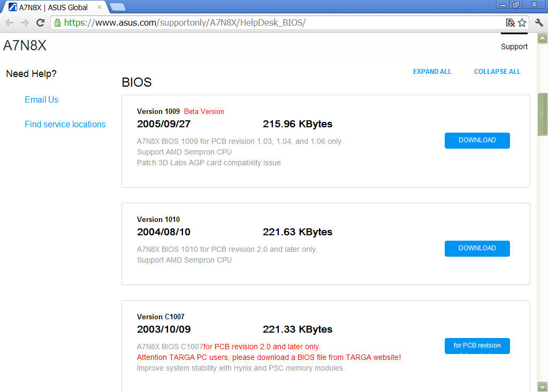Click the date 2005/09/27

164,124
